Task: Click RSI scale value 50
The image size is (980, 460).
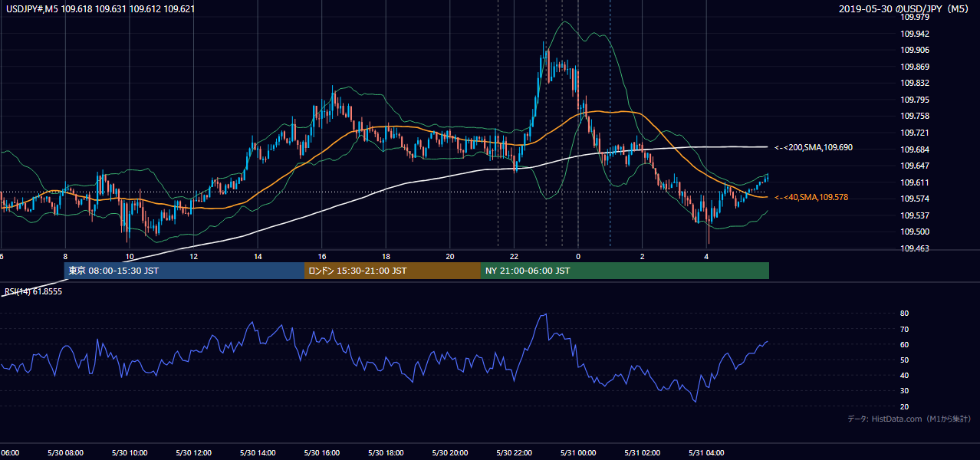Action: coord(904,360)
